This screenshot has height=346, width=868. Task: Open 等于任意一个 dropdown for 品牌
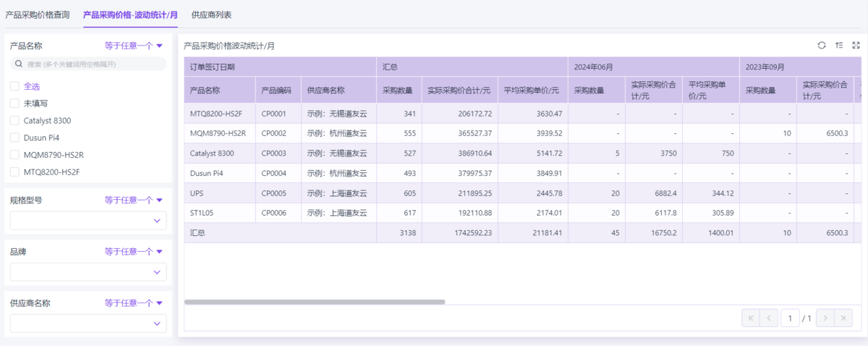pos(134,252)
